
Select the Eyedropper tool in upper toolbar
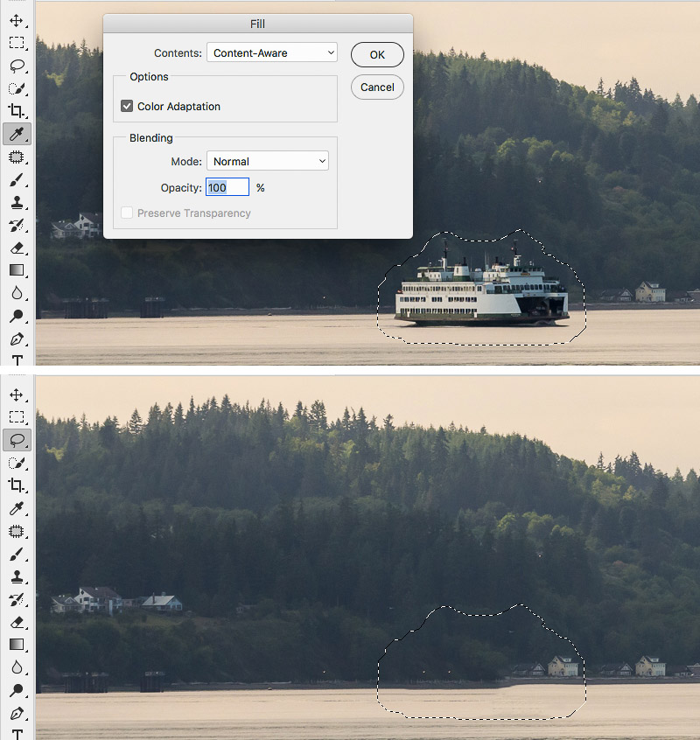(17, 134)
